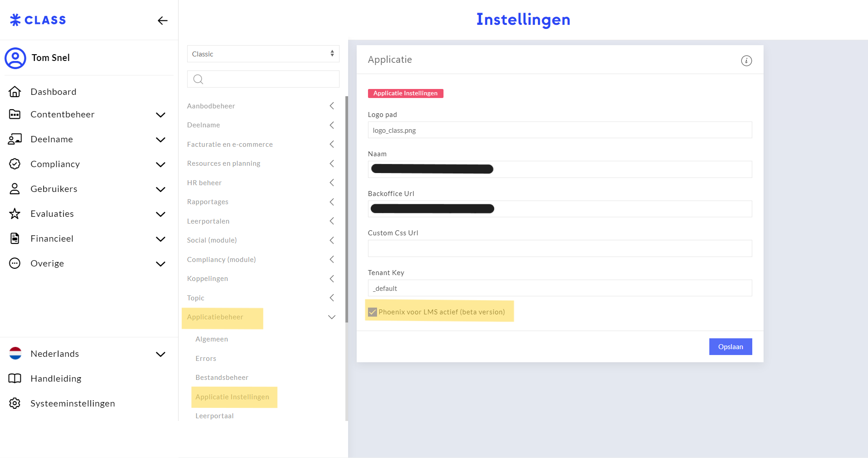Open the Bestandsbeheer submenu item
The image size is (868, 458).
coord(222,378)
